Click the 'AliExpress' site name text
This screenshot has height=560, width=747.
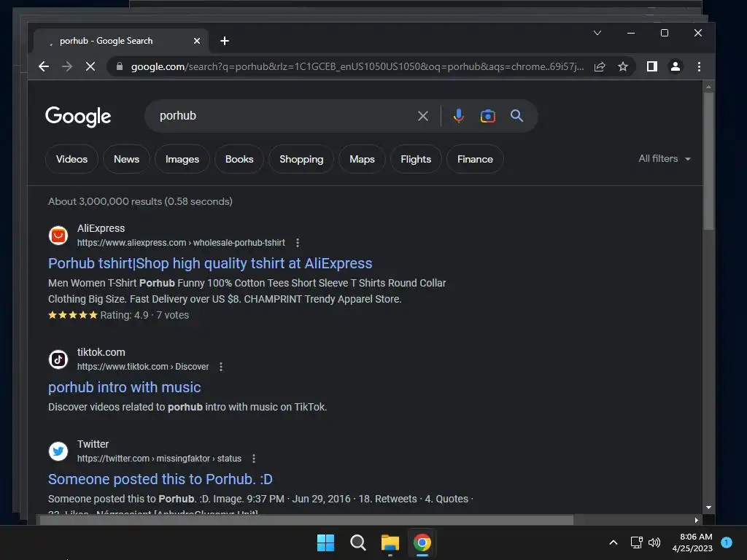(x=101, y=228)
